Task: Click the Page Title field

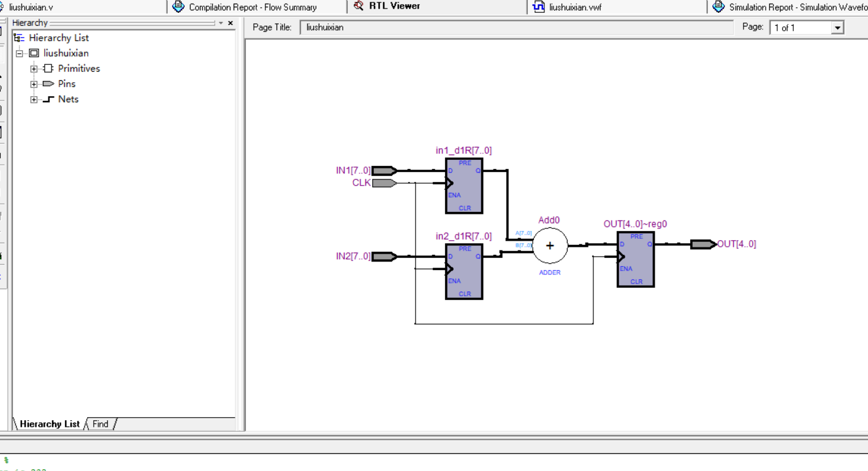Action: click(x=517, y=28)
